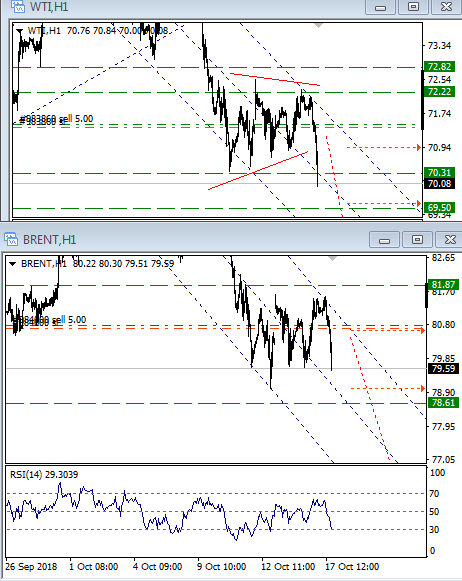Click the RSI(14) 29.3039 indicator label
This screenshot has height=581, width=462.
pyautogui.click(x=44, y=475)
